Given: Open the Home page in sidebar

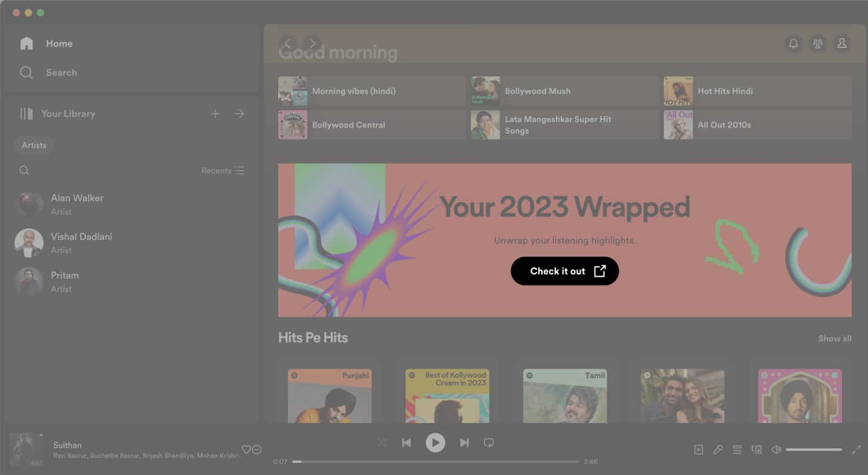Looking at the screenshot, I should [x=46, y=44].
